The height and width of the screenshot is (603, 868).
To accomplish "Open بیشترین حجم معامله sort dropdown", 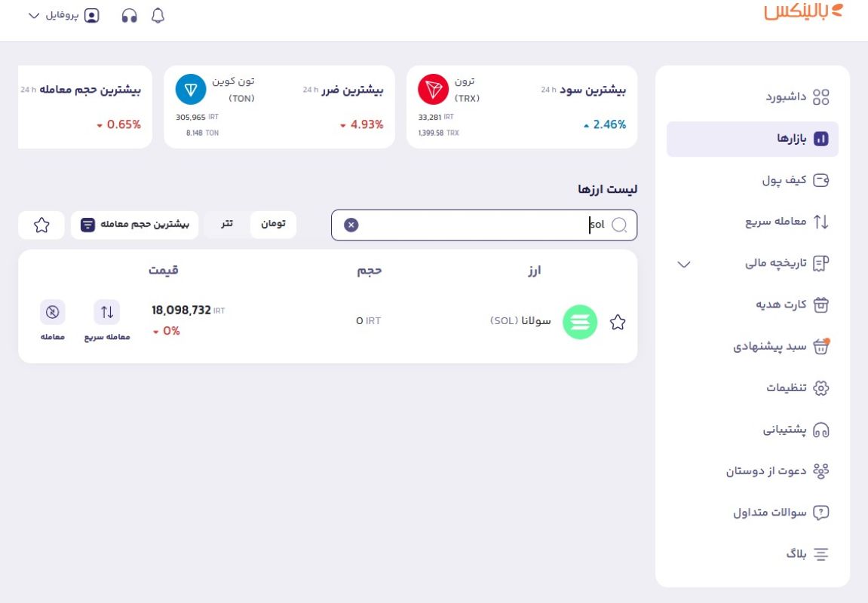I will [x=134, y=225].
